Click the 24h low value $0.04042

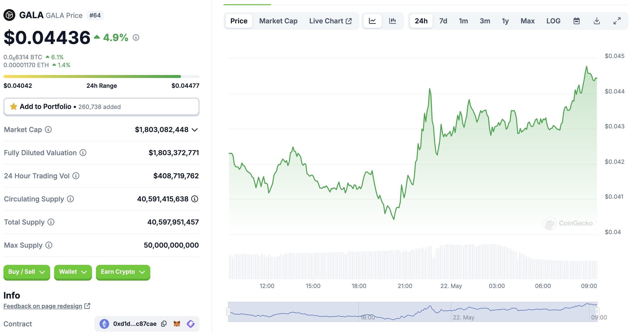coord(18,86)
